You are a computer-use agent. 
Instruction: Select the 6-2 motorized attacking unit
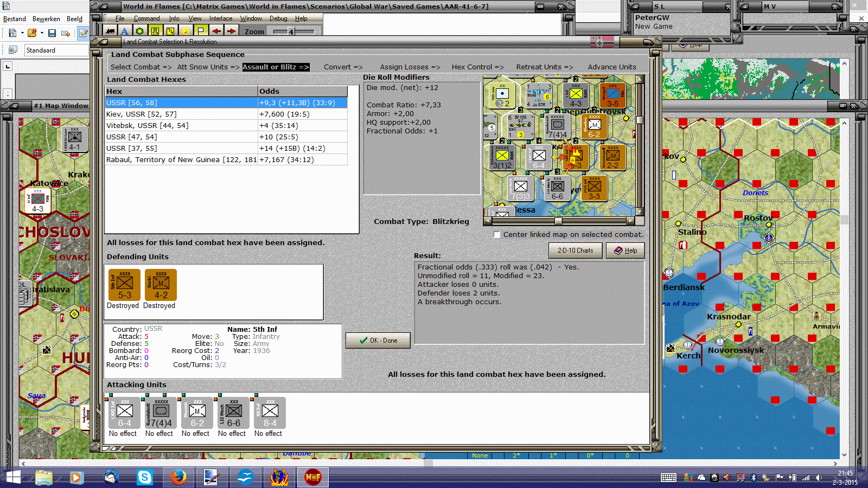tap(197, 413)
